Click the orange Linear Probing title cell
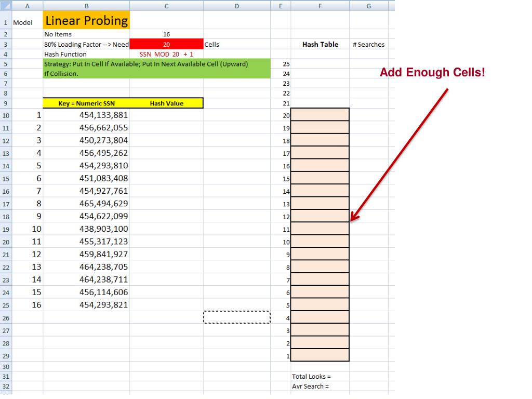The width and height of the screenshot is (532, 399). (87, 20)
